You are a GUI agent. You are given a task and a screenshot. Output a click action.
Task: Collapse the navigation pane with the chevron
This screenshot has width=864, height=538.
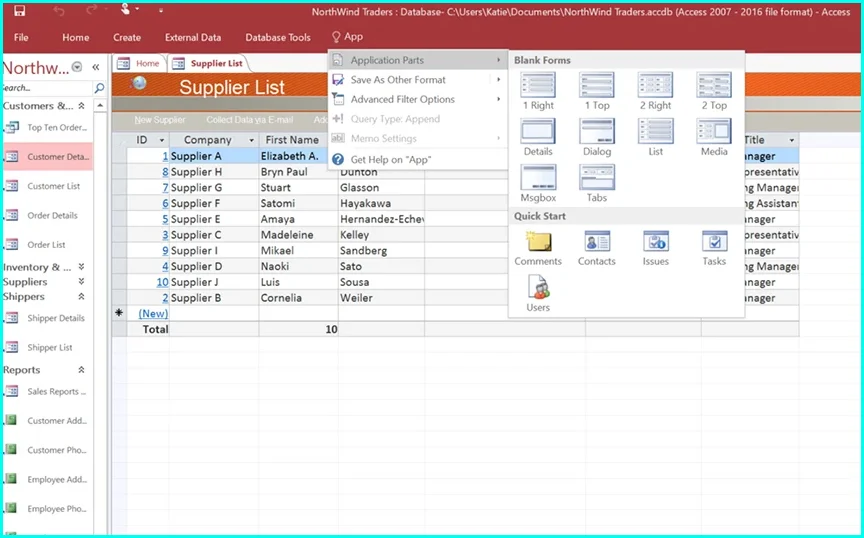[x=96, y=67]
